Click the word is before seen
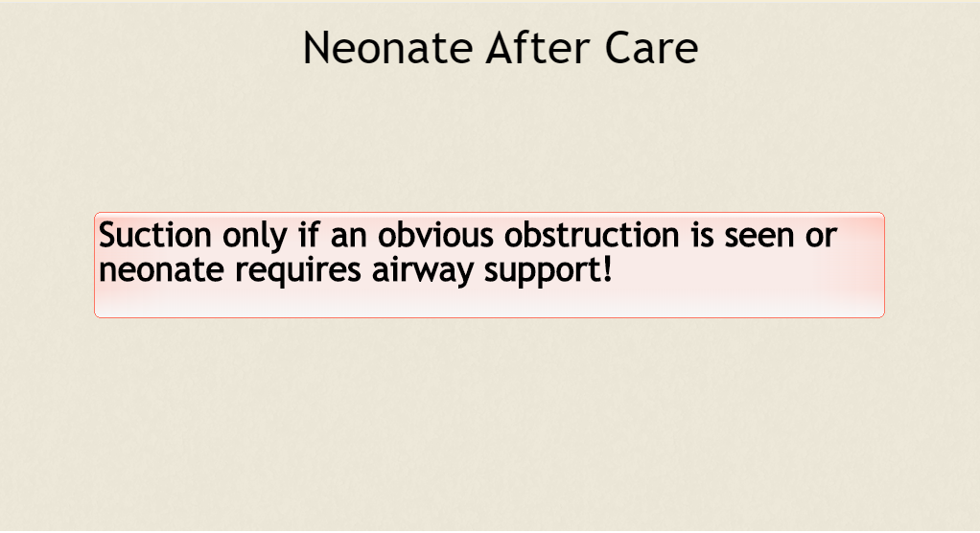This screenshot has width=980, height=533. (x=702, y=236)
